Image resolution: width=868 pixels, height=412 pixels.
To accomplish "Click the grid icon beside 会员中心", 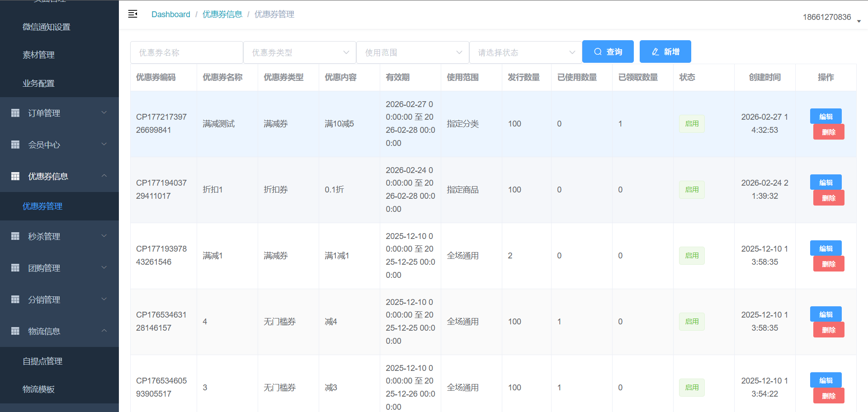I will 15,145.
